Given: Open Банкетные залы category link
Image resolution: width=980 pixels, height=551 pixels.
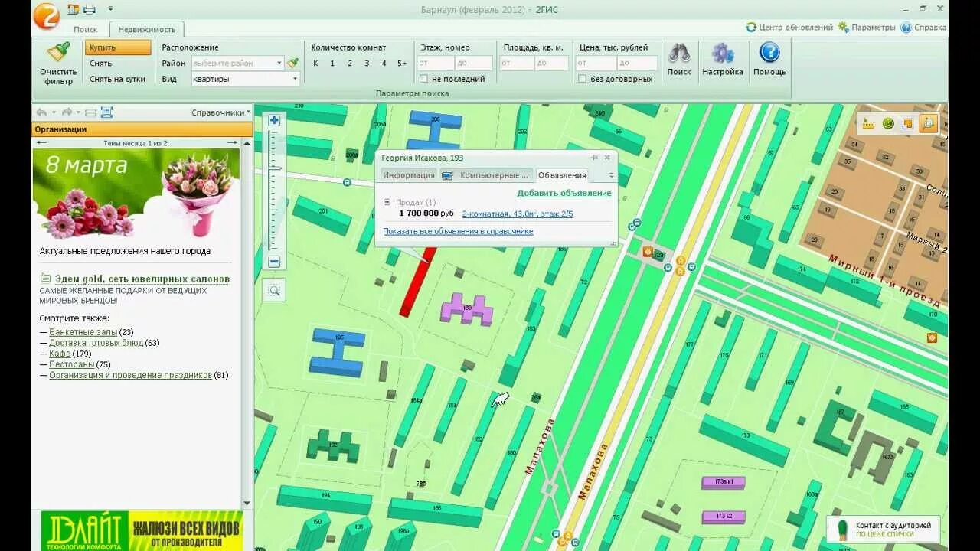Looking at the screenshot, I should (x=83, y=332).
